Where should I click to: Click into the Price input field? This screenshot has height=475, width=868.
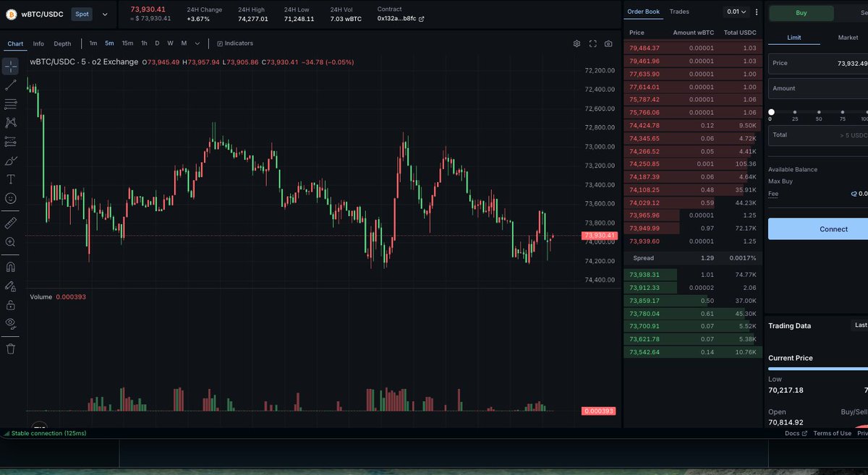pos(818,63)
